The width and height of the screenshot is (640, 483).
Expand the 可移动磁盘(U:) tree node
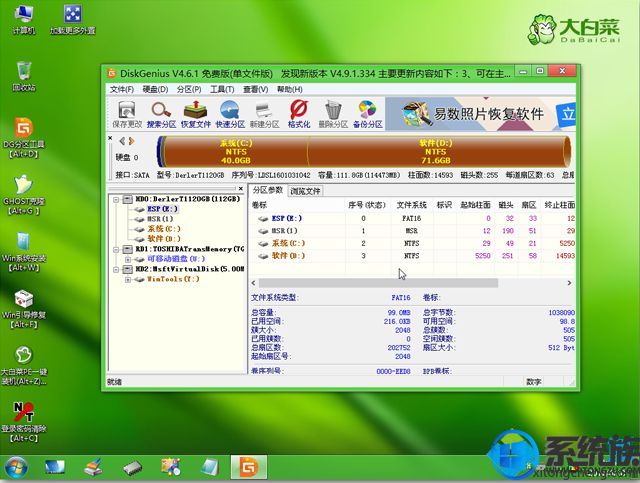pyautogui.click(x=128, y=259)
